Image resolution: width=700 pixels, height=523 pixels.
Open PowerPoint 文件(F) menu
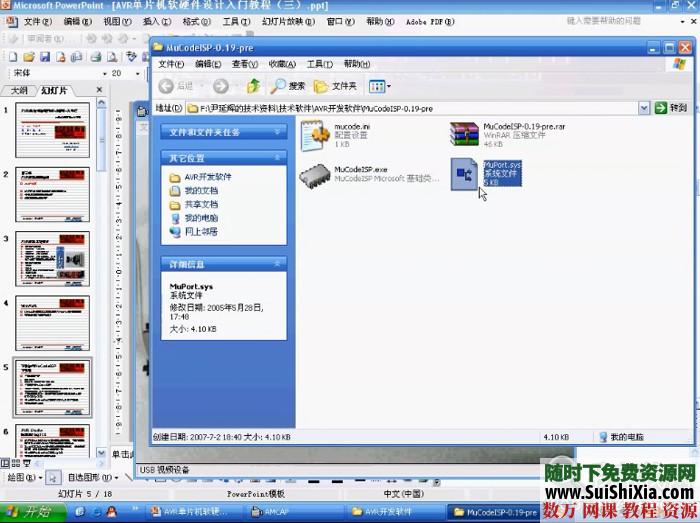pyautogui.click(x=38, y=21)
